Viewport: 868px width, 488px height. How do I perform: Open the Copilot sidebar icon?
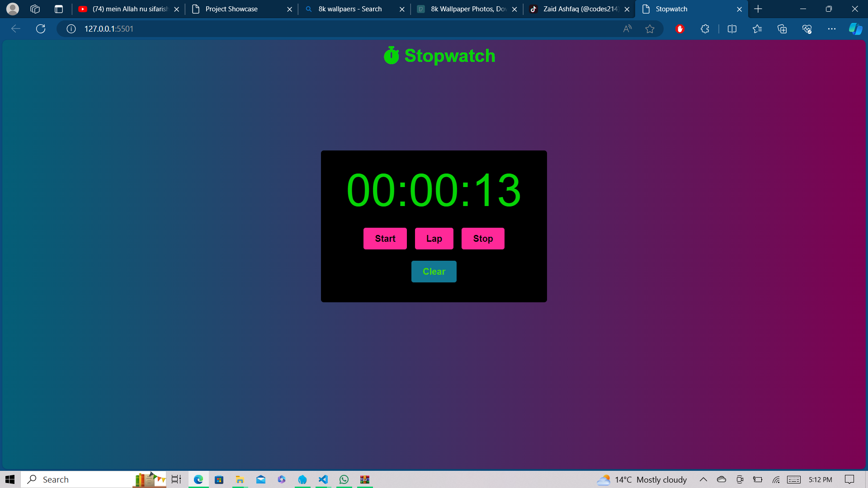click(x=855, y=29)
